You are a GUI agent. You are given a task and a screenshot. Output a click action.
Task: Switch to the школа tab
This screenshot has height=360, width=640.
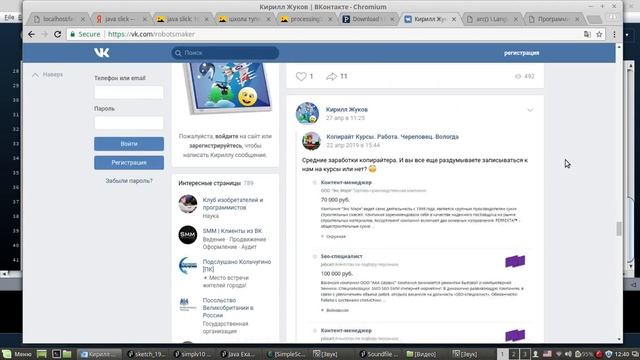244,19
